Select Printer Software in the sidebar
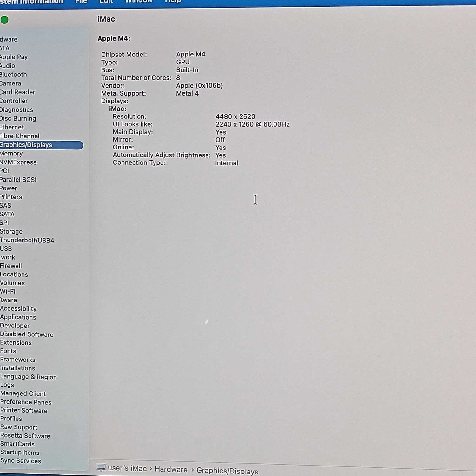This screenshot has height=476, width=476. click(24, 410)
